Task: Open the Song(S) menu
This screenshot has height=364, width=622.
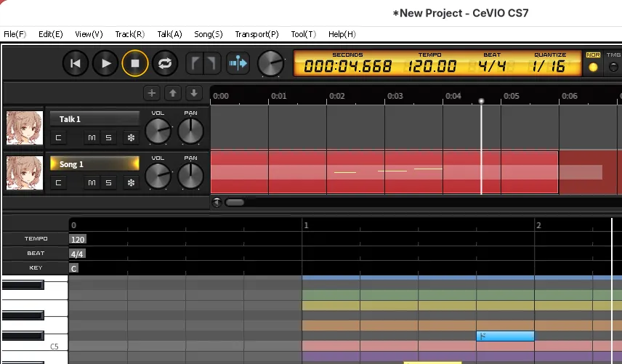Action: [x=209, y=34]
